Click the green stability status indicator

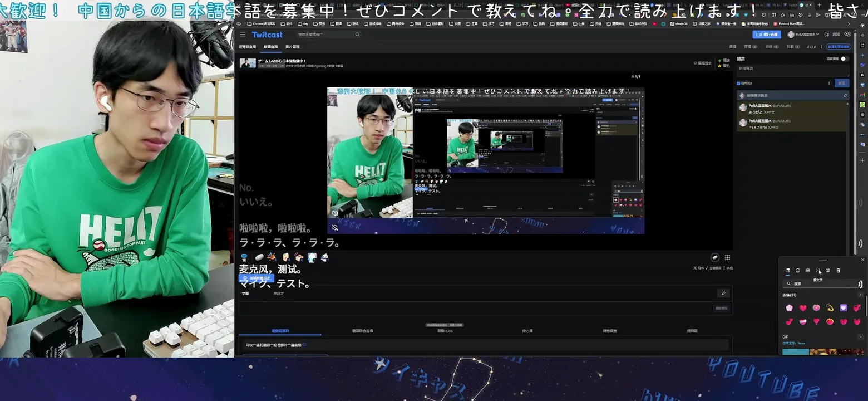pos(723,60)
